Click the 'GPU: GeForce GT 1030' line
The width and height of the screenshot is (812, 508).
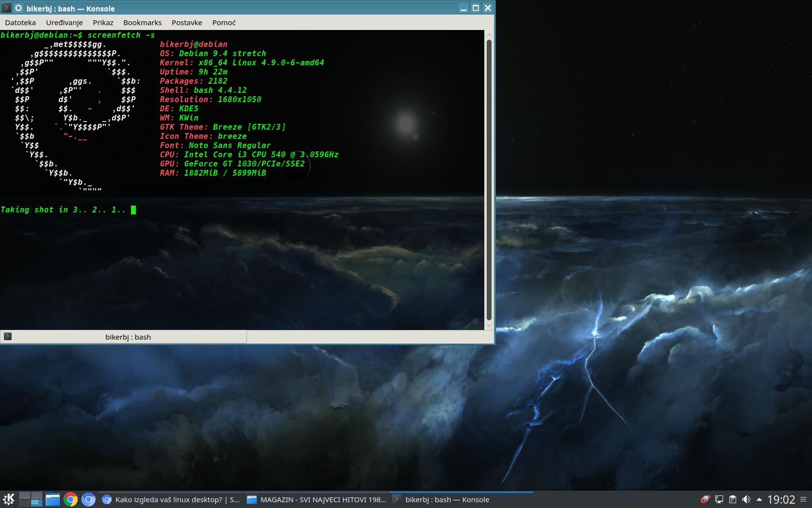[x=232, y=164]
